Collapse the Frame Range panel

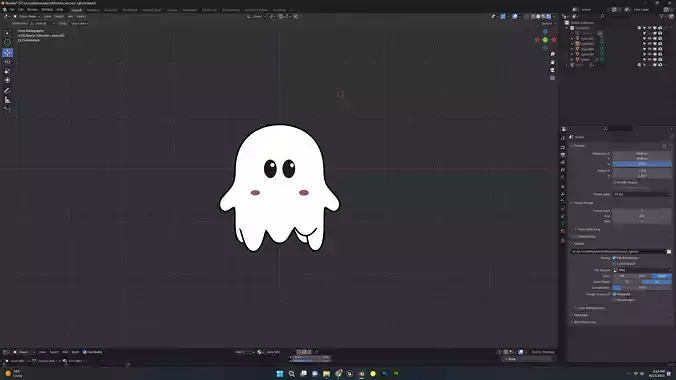583,203
